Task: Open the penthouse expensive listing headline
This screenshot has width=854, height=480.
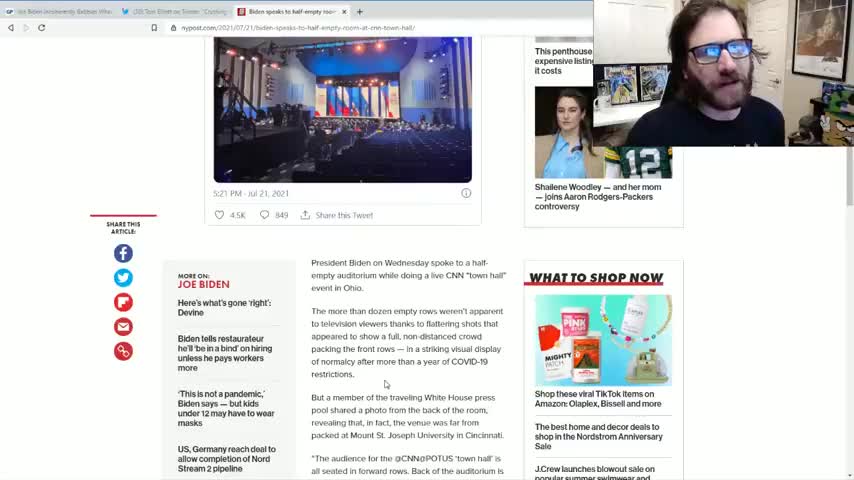Action: pyautogui.click(x=564, y=61)
